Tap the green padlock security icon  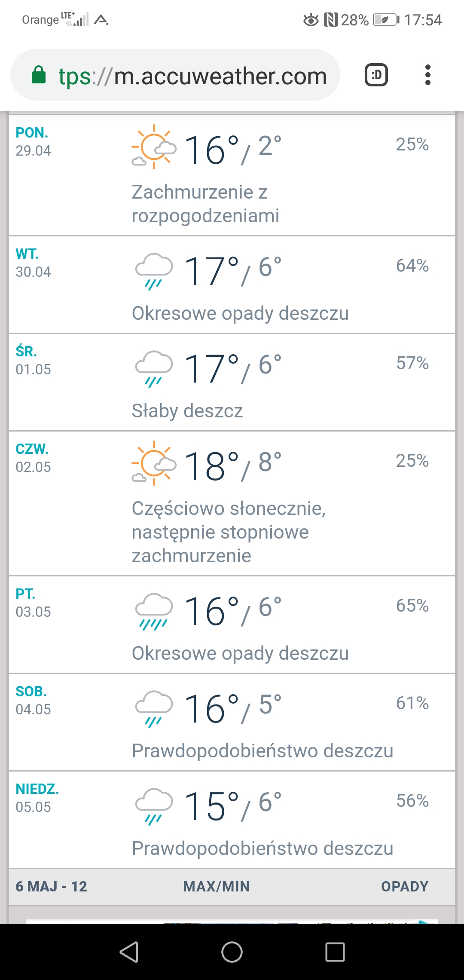pyautogui.click(x=39, y=75)
